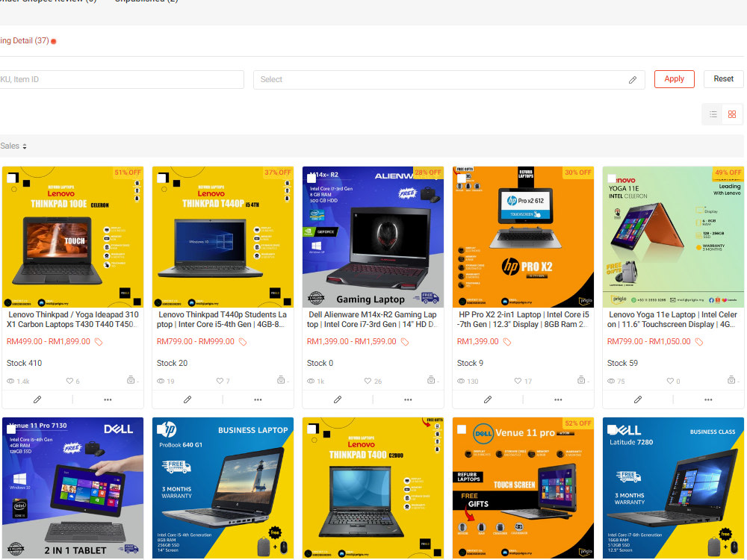The height and width of the screenshot is (560, 747).
Task: Click the 'Stock 20' text
Action: (x=172, y=364)
